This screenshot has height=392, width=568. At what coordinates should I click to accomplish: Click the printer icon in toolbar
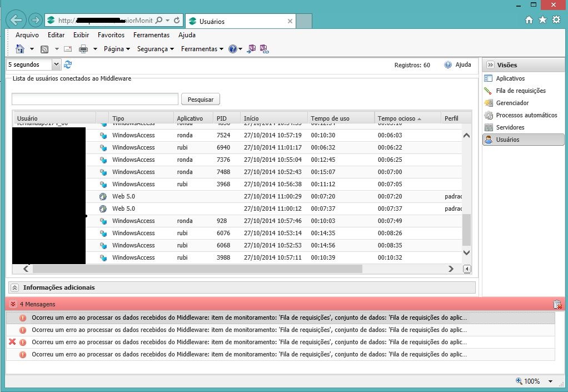point(83,49)
